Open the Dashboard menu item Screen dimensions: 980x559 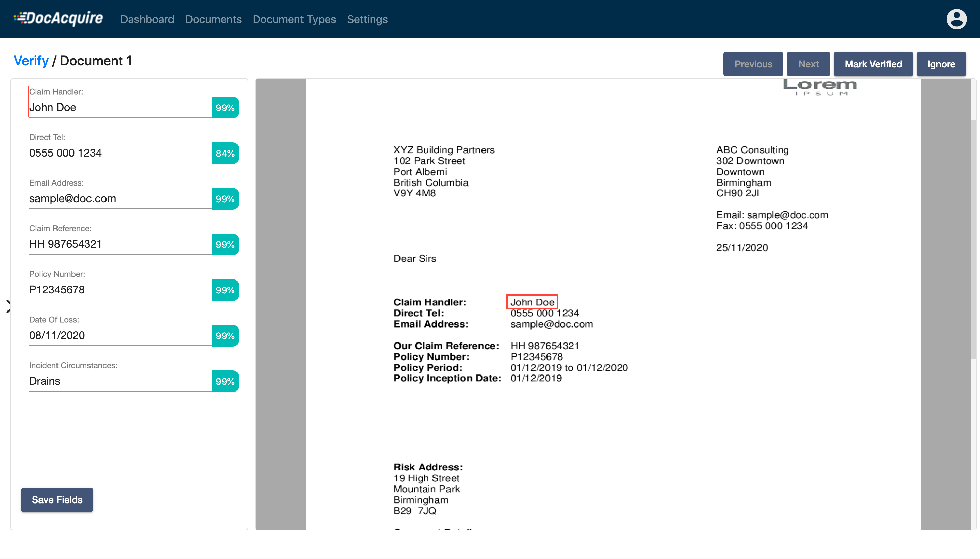tap(147, 19)
